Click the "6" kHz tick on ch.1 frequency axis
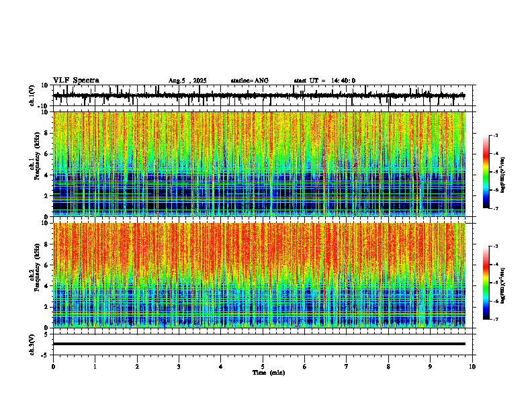This screenshot has width=532, height=411. [48, 154]
